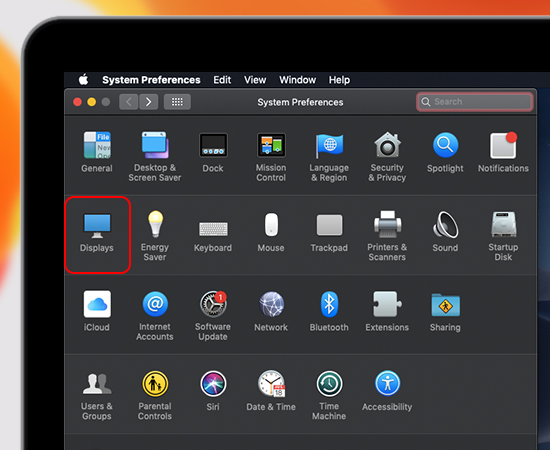Open Security & Privacy preferences

pyautogui.click(x=387, y=156)
